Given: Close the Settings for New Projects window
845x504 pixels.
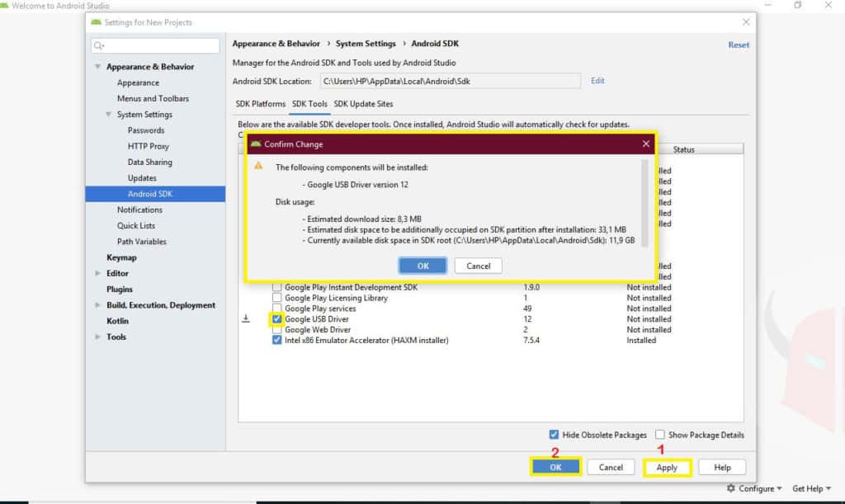Looking at the screenshot, I should coord(746,22).
